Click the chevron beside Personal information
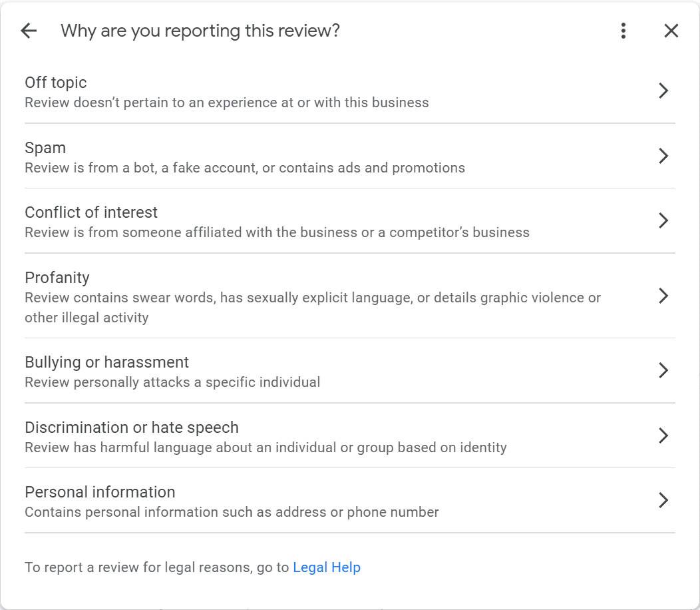The width and height of the screenshot is (700, 610). coord(663,500)
